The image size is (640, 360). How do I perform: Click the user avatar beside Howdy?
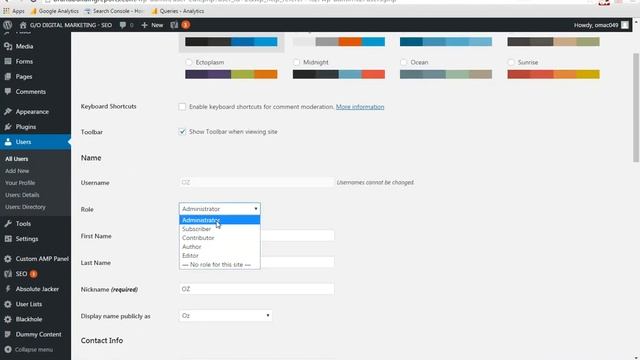[x=625, y=25]
